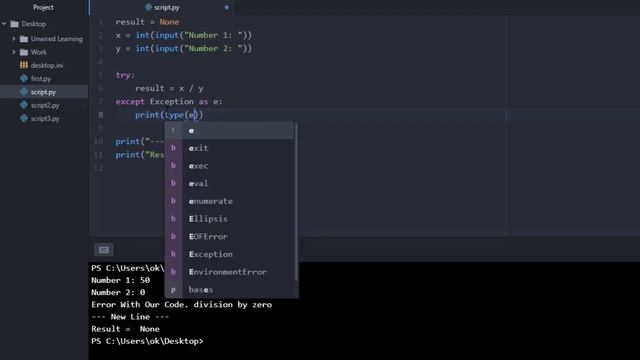
Task: Click the 'b' type badge beside exit
Action: pyautogui.click(x=173, y=148)
